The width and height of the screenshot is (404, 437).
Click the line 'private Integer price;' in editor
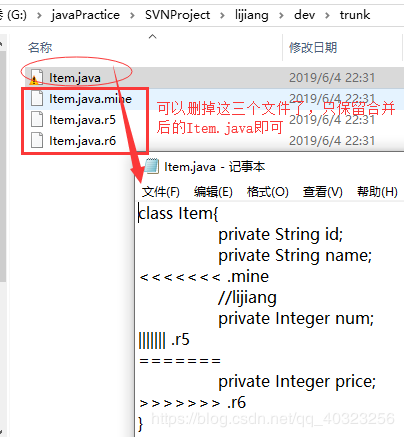(x=297, y=381)
